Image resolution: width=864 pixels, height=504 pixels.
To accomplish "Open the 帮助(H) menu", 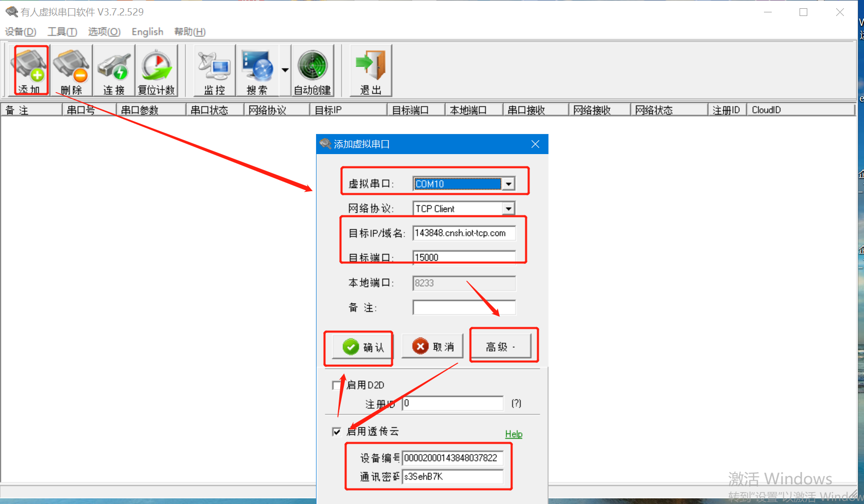I will point(190,32).
